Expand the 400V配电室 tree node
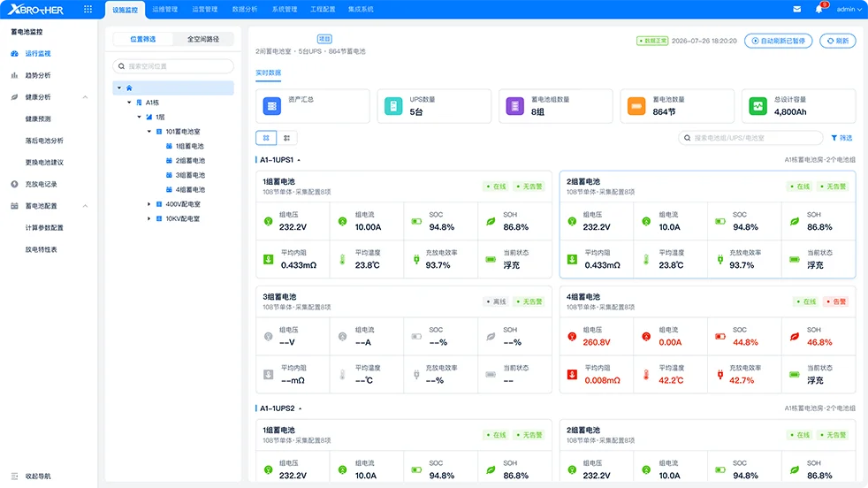 (x=148, y=204)
